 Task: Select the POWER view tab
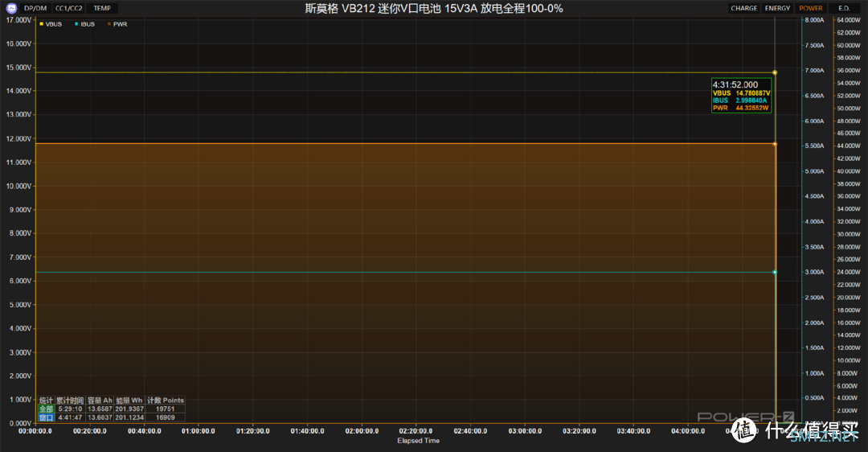tap(810, 8)
